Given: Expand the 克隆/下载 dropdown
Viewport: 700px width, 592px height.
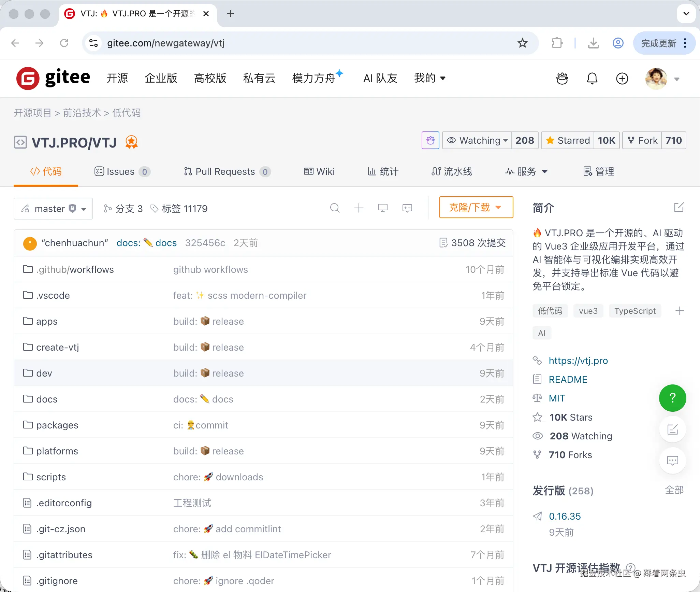Looking at the screenshot, I should click(x=476, y=207).
